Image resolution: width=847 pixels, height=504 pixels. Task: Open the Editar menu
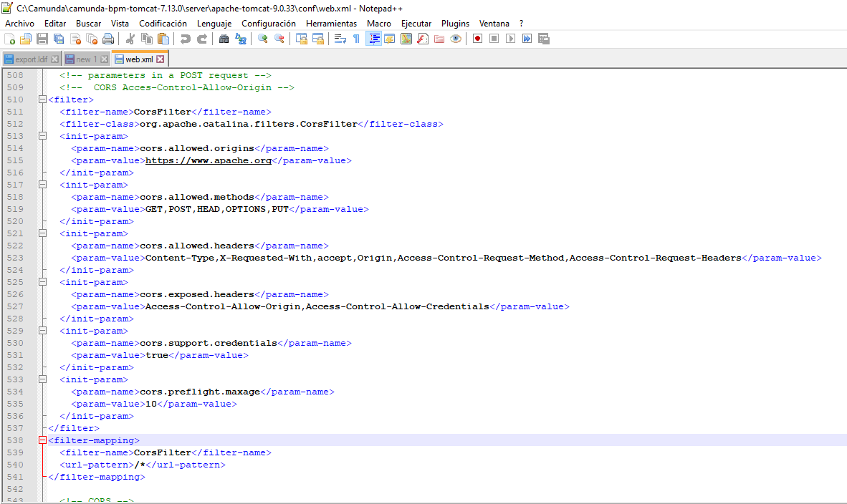pos(55,24)
